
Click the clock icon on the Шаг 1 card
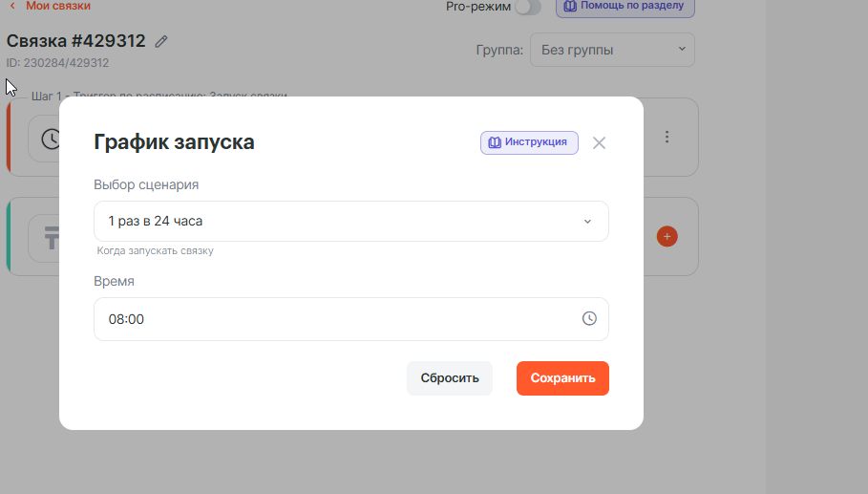pyautogui.click(x=50, y=140)
